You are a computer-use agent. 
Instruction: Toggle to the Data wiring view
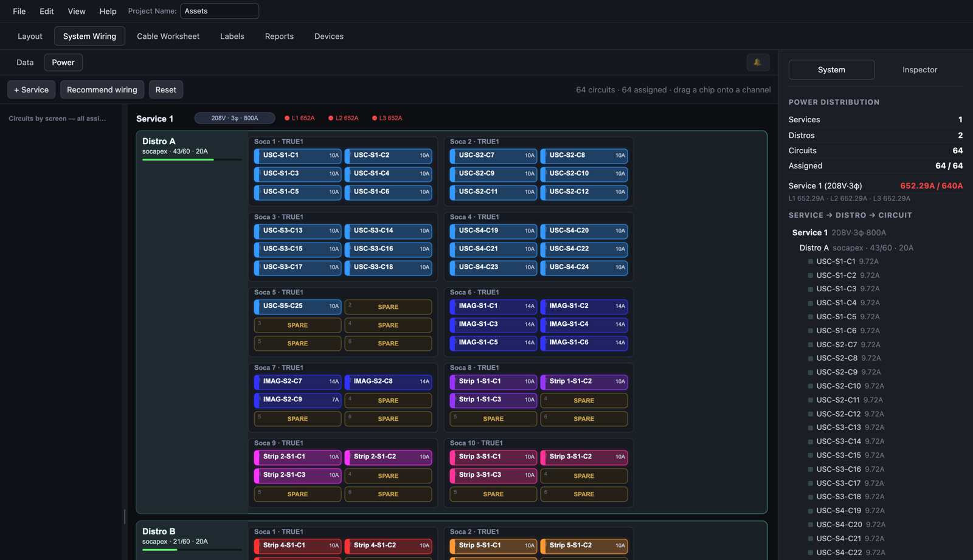pos(25,62)
